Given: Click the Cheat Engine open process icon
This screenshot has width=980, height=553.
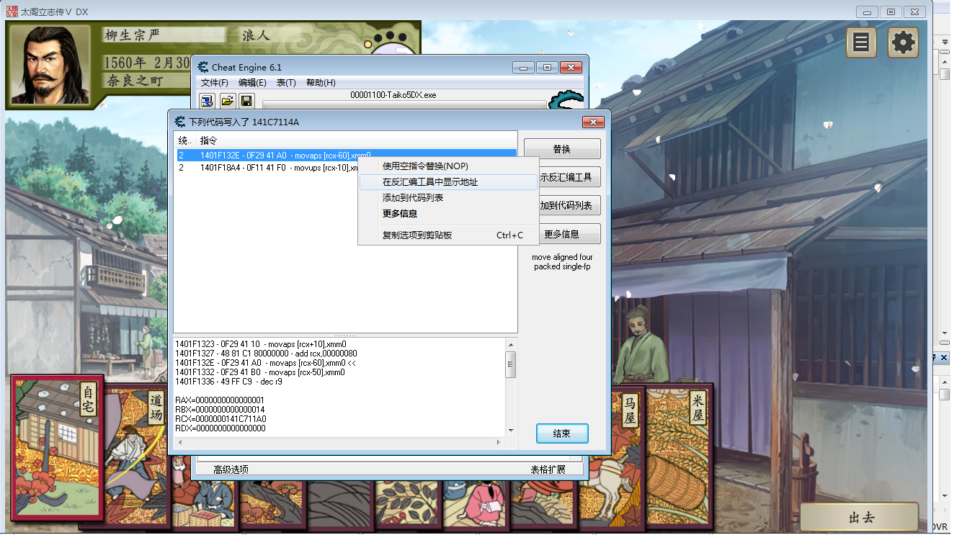Looking at the screenshot, I should [208, 101].
